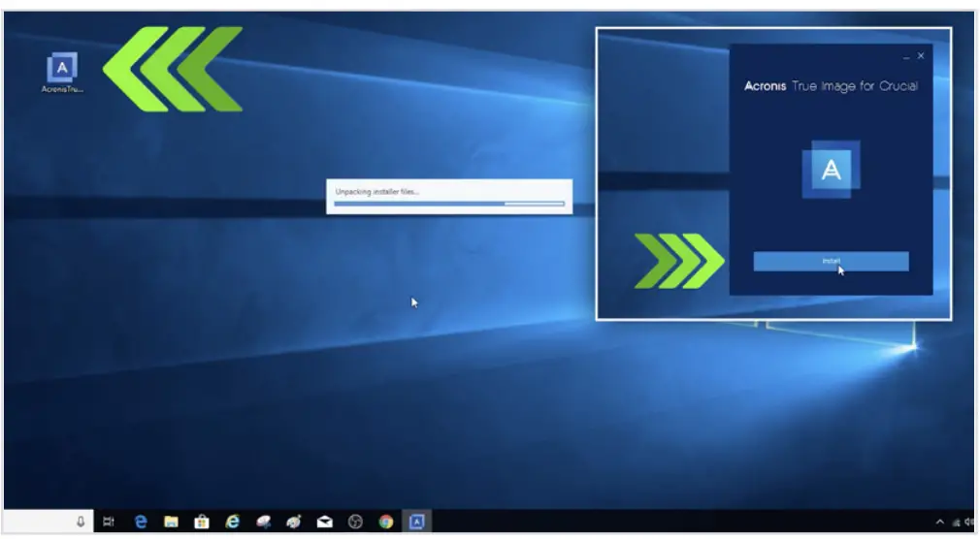Close the Acronis True Image installer window

[921, 55]
